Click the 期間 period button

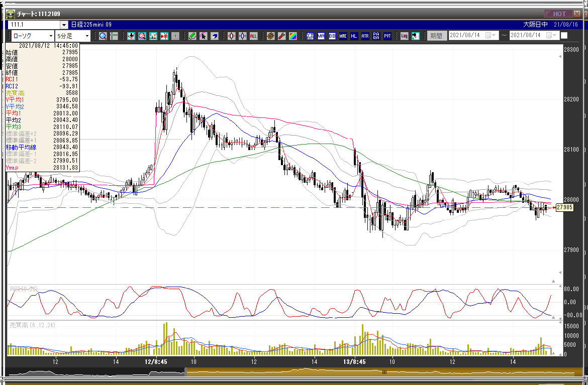pyautogui.click(x=436, y=36)
